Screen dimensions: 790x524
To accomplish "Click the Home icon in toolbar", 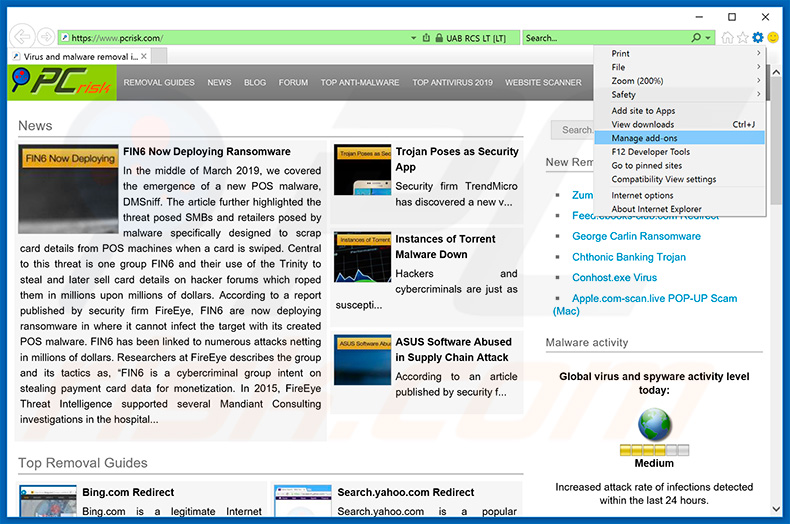I will point(727,37).
